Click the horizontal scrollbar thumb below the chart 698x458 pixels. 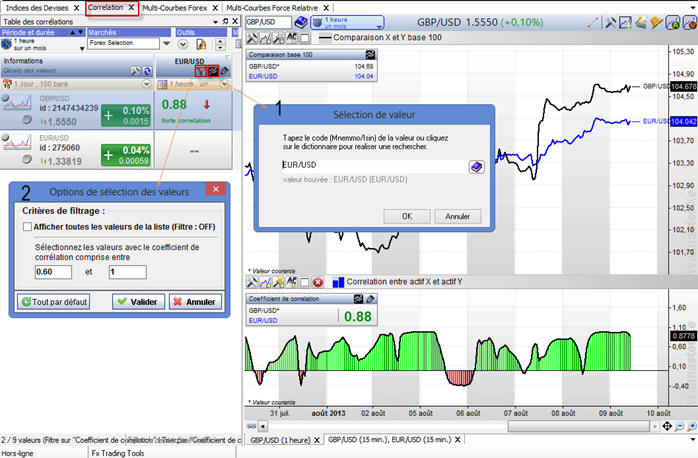pyautogui.click(x=578, y=426)
